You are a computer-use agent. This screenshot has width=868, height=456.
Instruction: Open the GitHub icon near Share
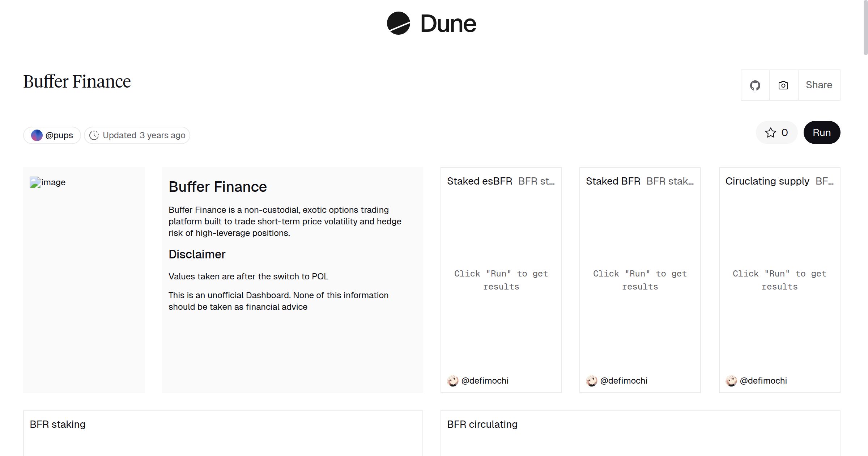[755, 85]
